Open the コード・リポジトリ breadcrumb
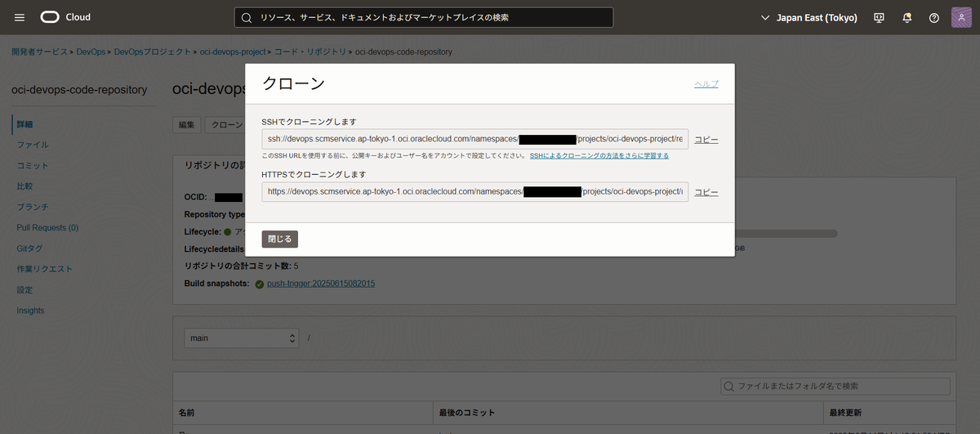The height and width of the screenshot is (434, 980). (310, 51)
